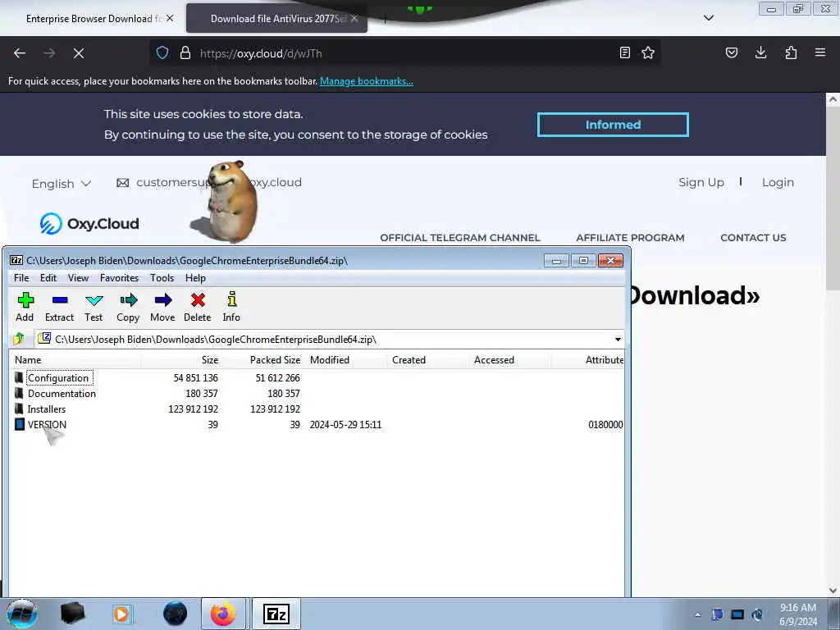Viewport: 840px width, 630px height.
Task: Sort by Modified column header
Action: click(x=345, y=359)
